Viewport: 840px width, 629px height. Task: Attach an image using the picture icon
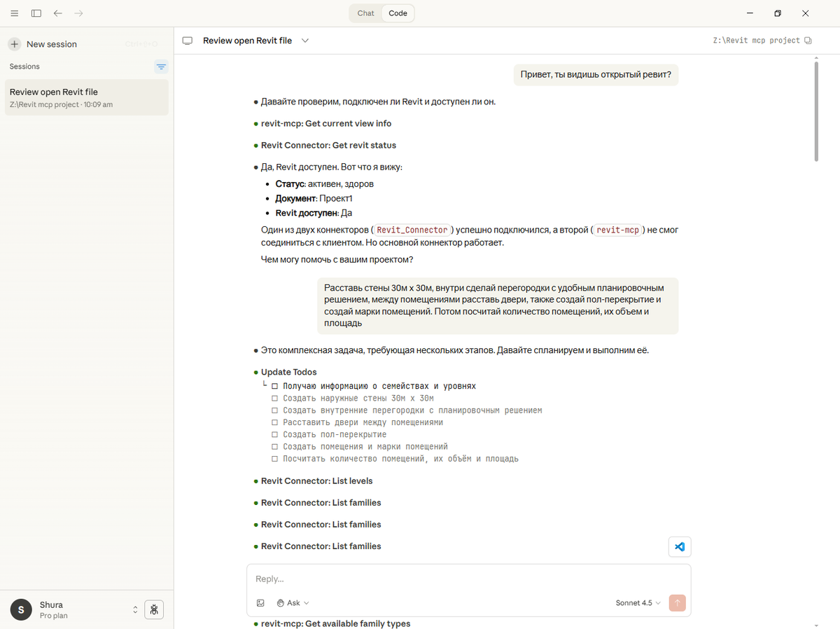pos(260,602)
